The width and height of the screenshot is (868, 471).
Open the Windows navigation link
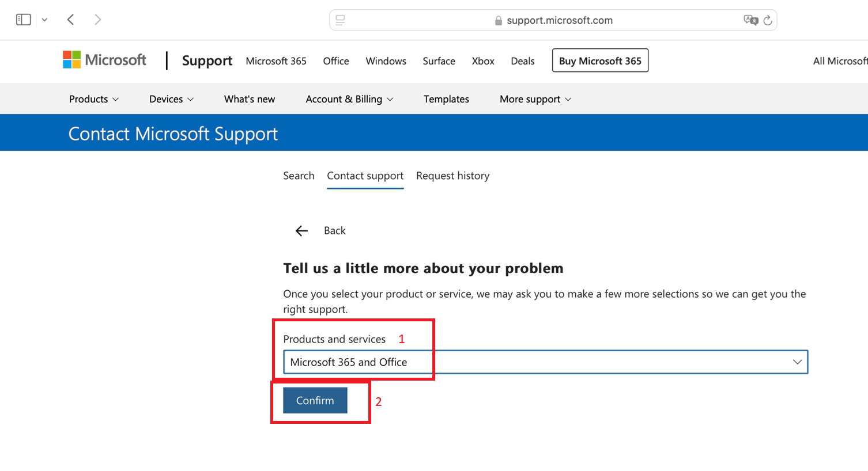tap(386, 61)
